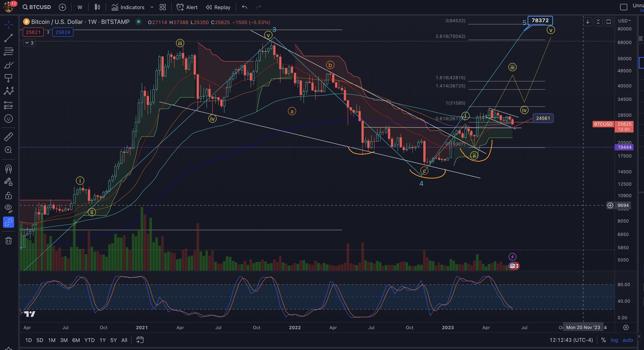The width and height of the screenshot is (644, 350).
Task: Toggle the drawings sync link tool
Action: tap(8, 222)
